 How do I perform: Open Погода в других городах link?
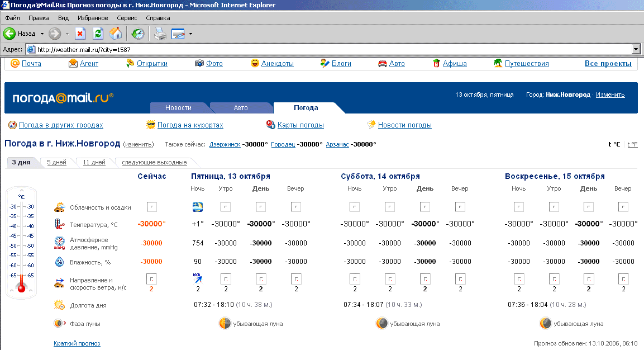[61, 125]
